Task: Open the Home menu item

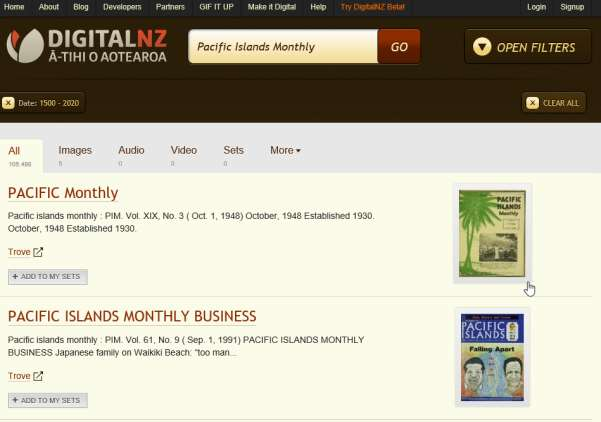Action: point(14,7)
